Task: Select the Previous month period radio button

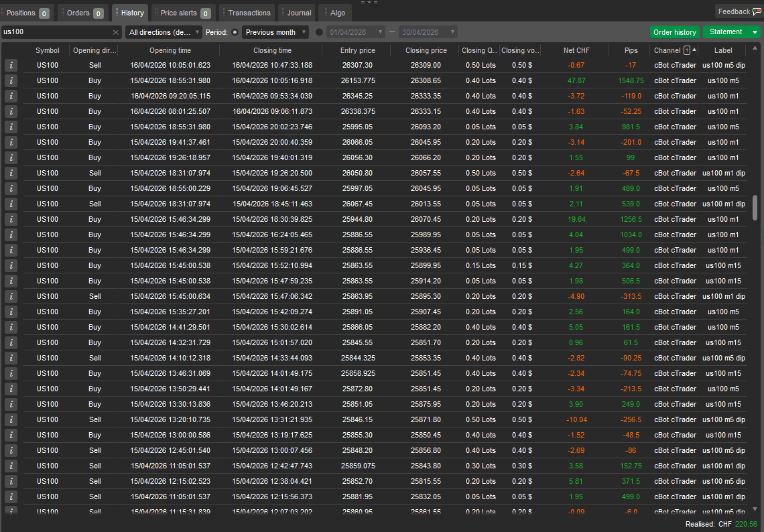Action: point(235,32)
